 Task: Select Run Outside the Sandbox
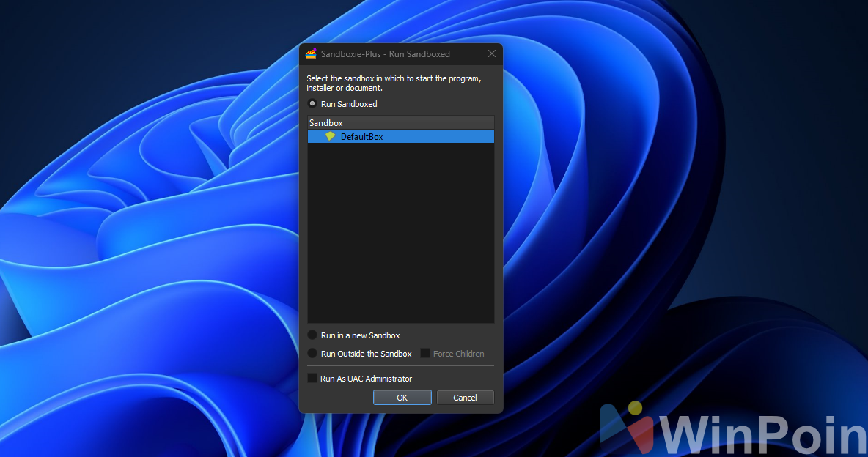tap(312, 353)
